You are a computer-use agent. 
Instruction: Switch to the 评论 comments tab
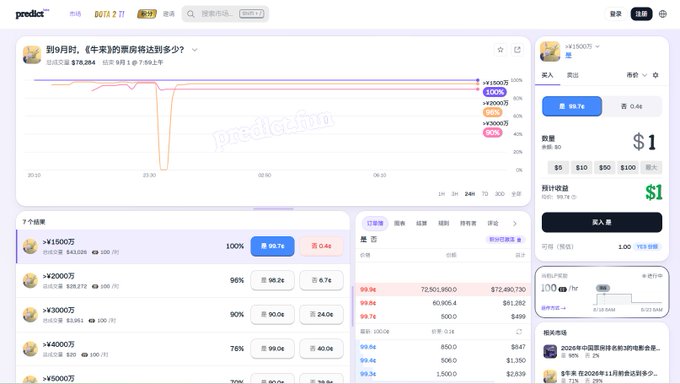(x=493, y=223)
